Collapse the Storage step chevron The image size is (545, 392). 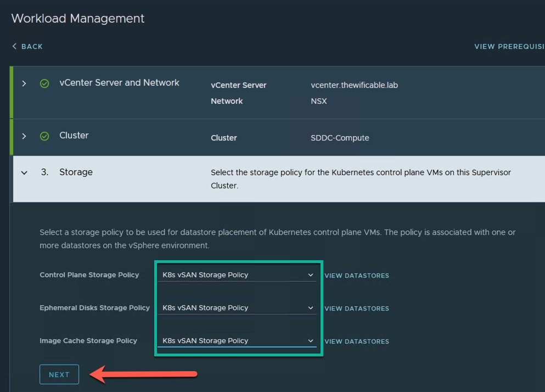tap(24, 172)
